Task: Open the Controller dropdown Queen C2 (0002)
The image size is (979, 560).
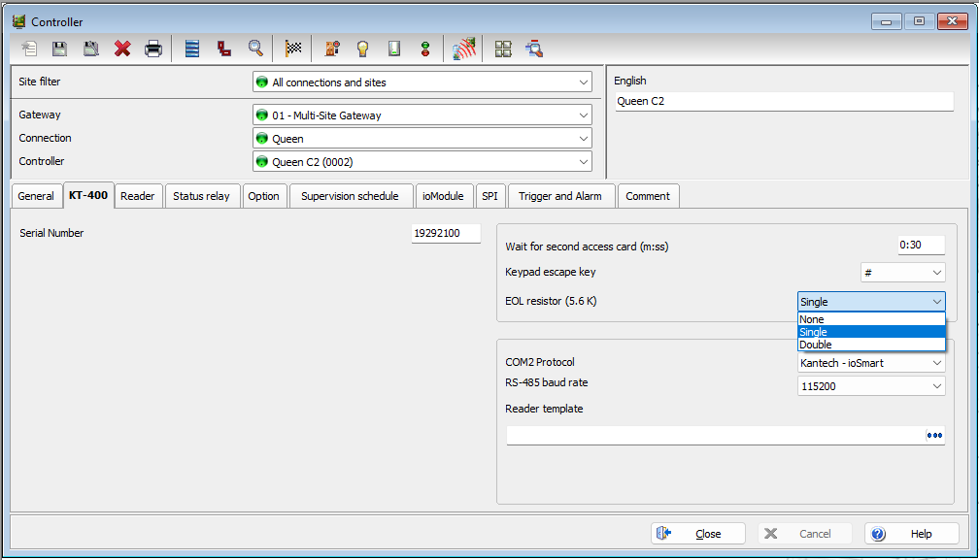Action: (422, 162)
